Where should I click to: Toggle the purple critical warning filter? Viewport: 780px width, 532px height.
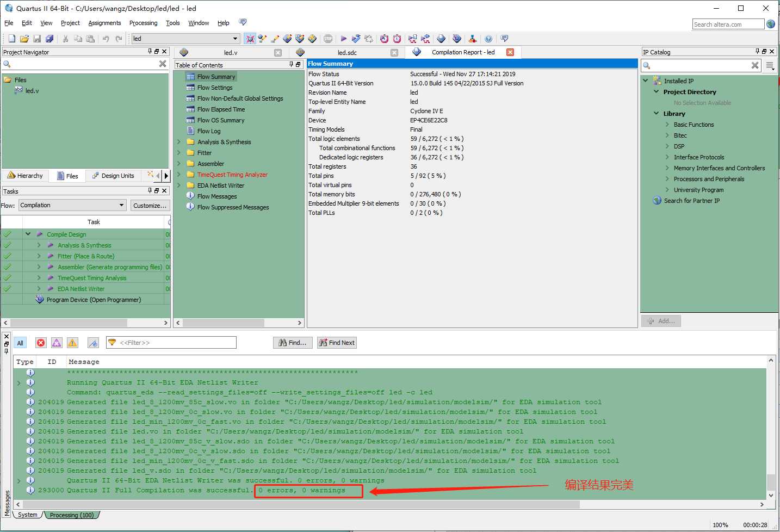tap(57, 343)
